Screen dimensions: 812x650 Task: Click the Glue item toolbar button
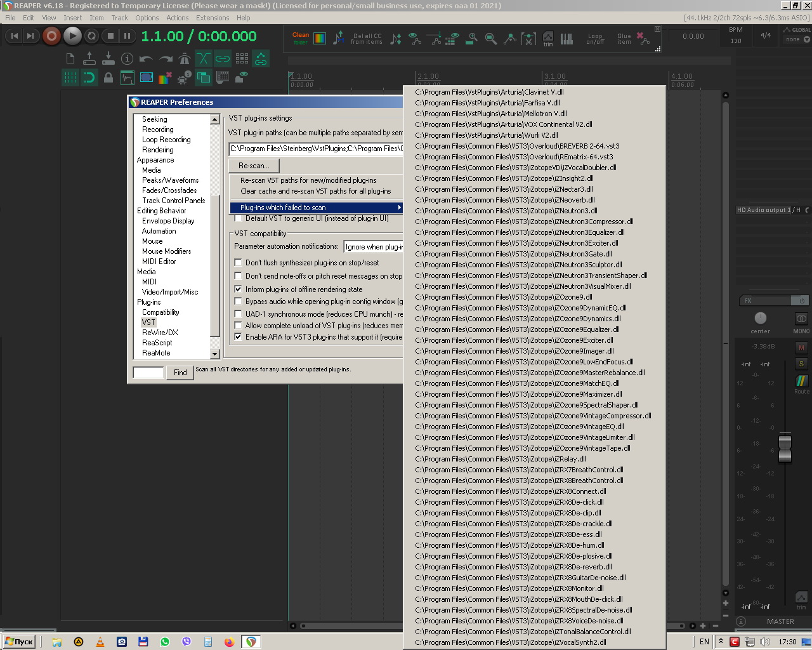pyautogui.click(x=624, y=39)
